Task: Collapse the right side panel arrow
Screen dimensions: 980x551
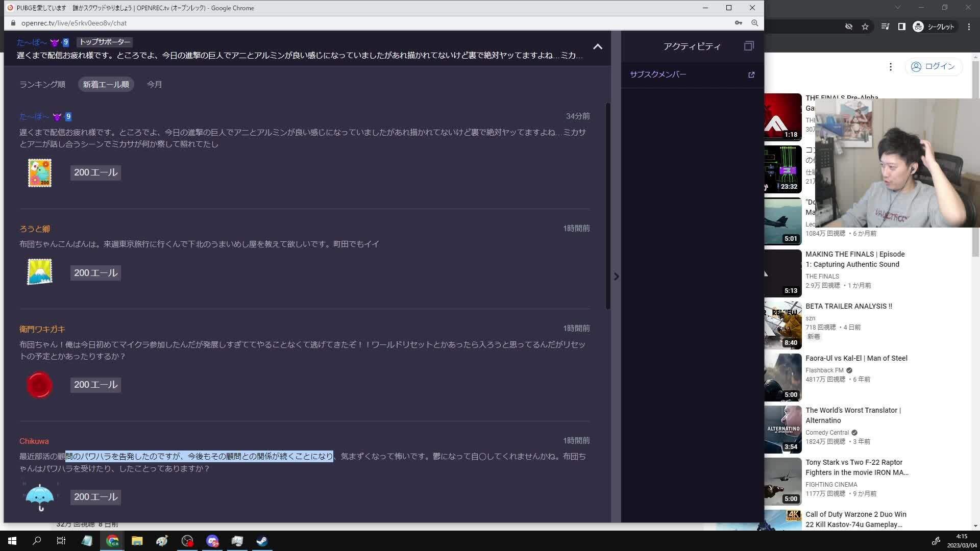Action: 616,277
